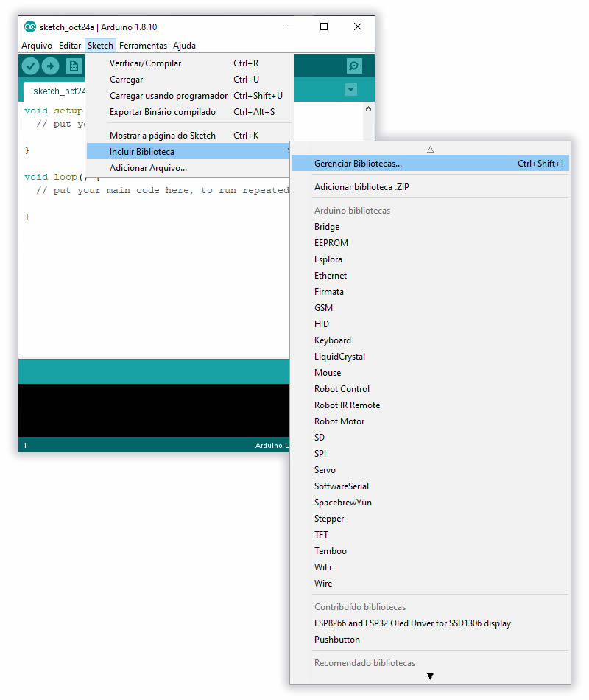This screenshot has width=589, height=700.
Task: Include the Stepper library
Action: (x=430, y=519)
